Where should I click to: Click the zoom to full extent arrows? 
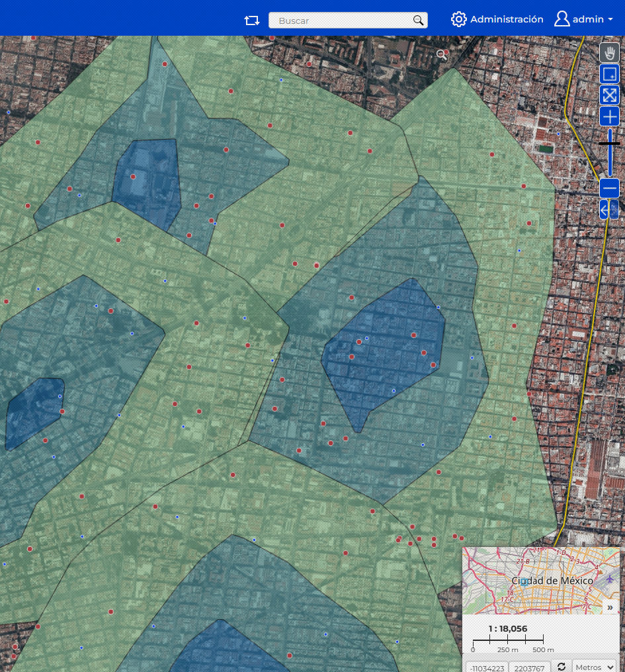tap(609, 95)
